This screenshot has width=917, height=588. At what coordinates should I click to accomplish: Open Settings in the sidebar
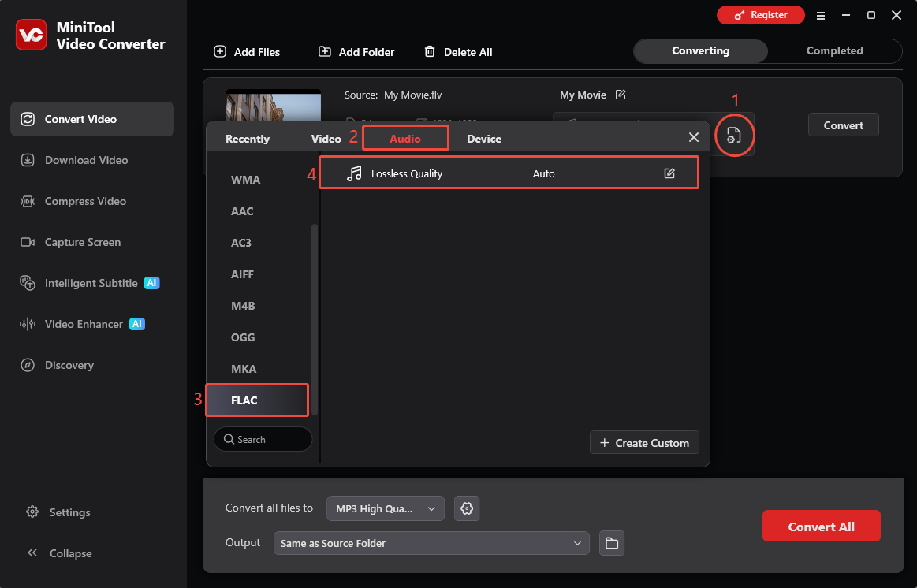(x=58, y=512)
